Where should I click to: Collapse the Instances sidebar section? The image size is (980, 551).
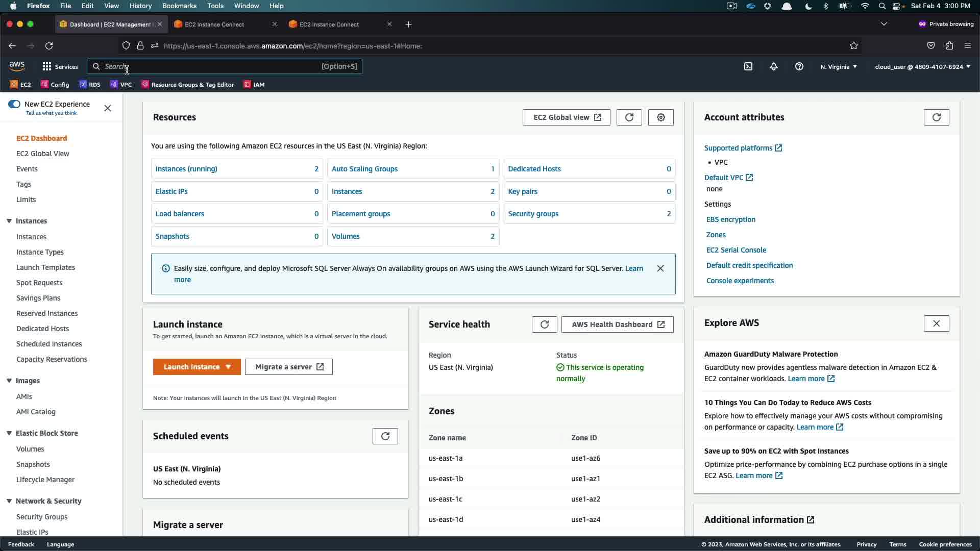tap(9, 221)
